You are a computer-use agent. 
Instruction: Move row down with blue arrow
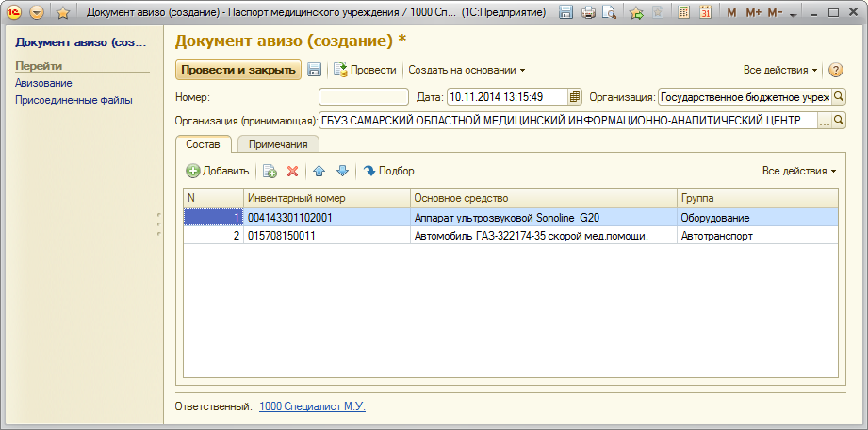[x=342, y=171]
